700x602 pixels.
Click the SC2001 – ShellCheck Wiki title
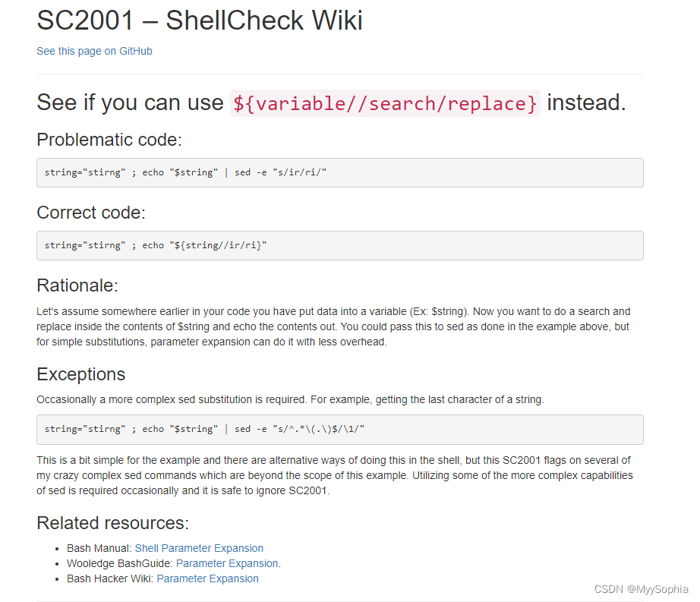(x=200, y=20)
